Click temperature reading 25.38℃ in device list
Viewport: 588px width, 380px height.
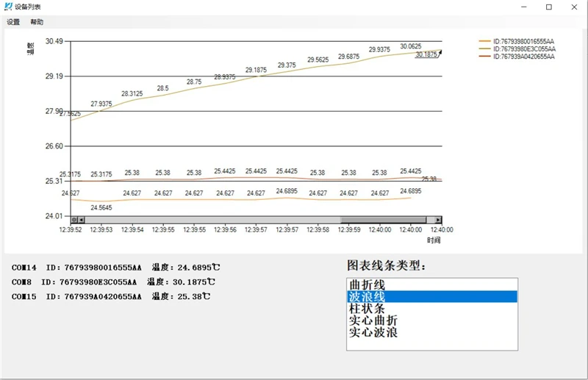pos(194,296)
